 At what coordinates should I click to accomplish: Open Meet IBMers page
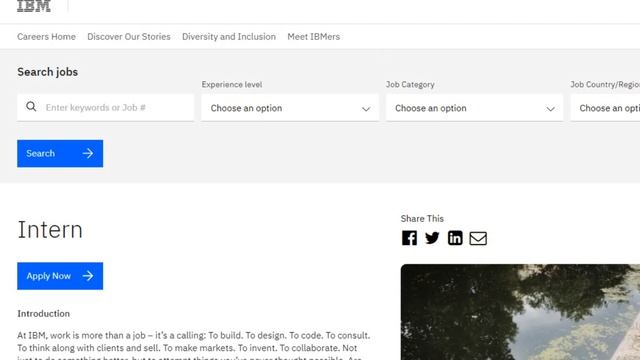click(313, 37)
